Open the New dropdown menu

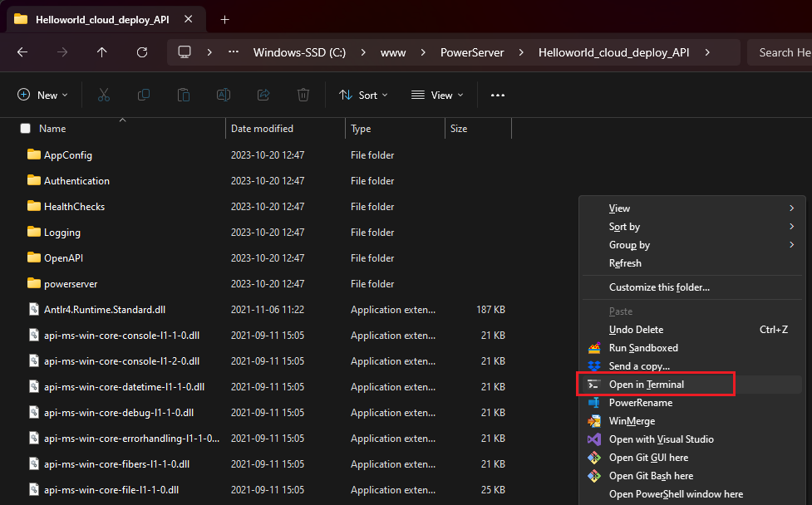pos(43,95)
